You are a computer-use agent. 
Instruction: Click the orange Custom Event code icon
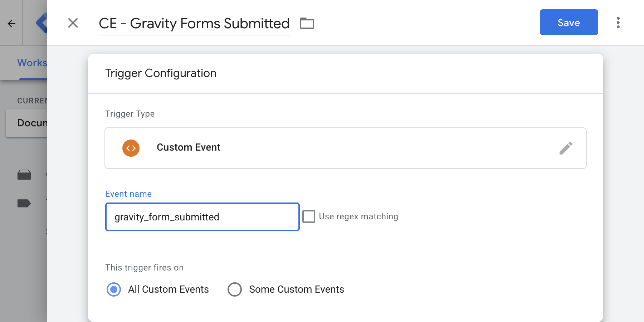pos(131,148)
